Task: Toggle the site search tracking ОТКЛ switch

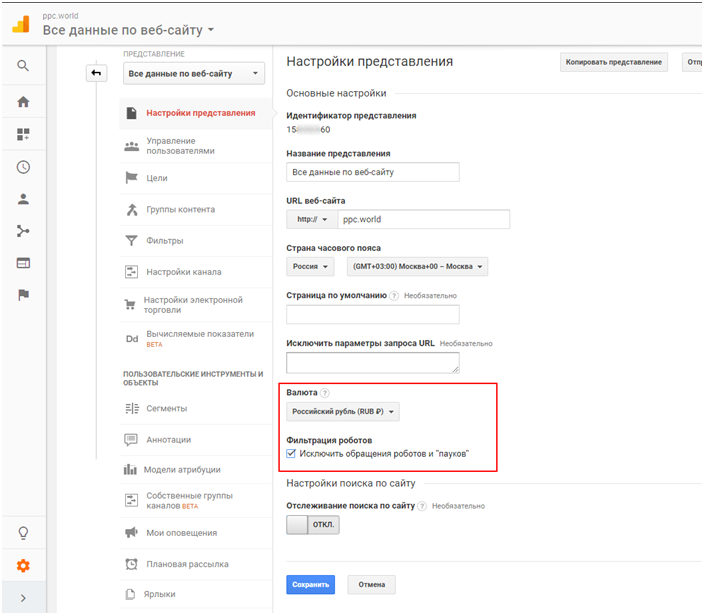Action: pos(313,524)
